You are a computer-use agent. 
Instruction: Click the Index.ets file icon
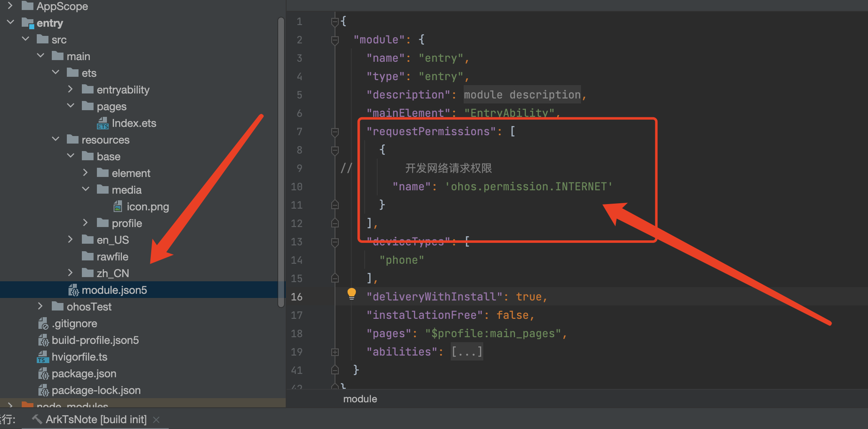pos(103,123)
